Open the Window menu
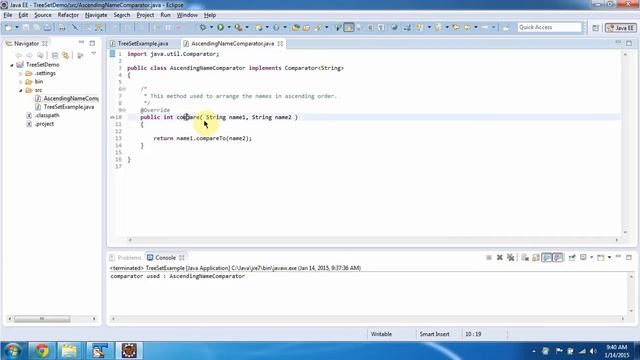 click(187, 15)
